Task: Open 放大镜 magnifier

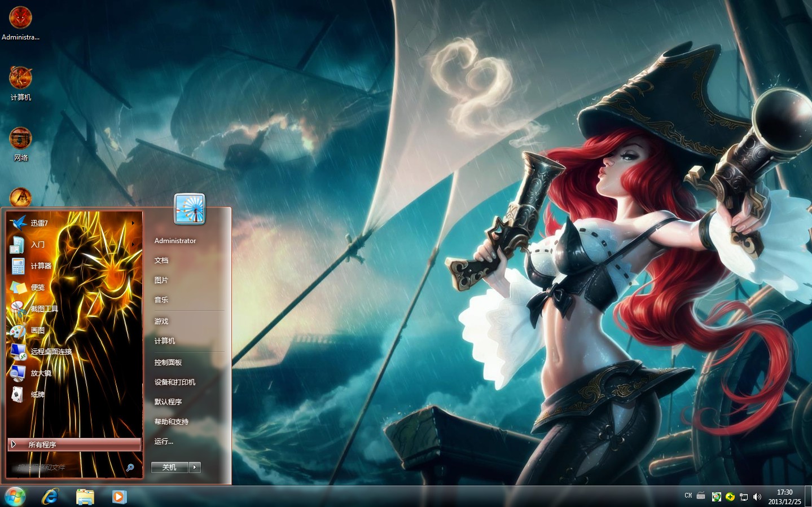Action: click(x=73, y=373)
